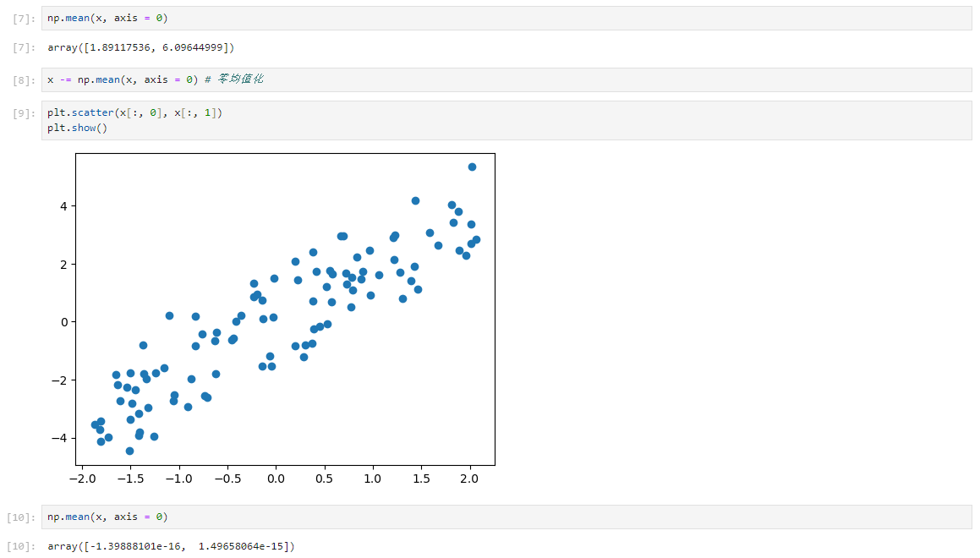The width and height of the screenshot is (980, 558).
Task: Click empty upper-left area of scatter plot
Action: tap(156, 206)
